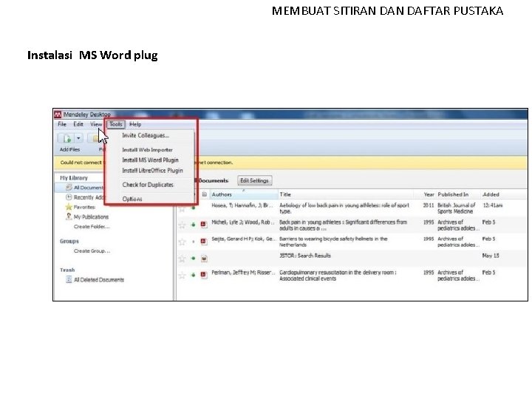The image size is (532, 399).
Task: Toggle favorite star for Seijts, Gerard row
Action: tap(183, 242)
